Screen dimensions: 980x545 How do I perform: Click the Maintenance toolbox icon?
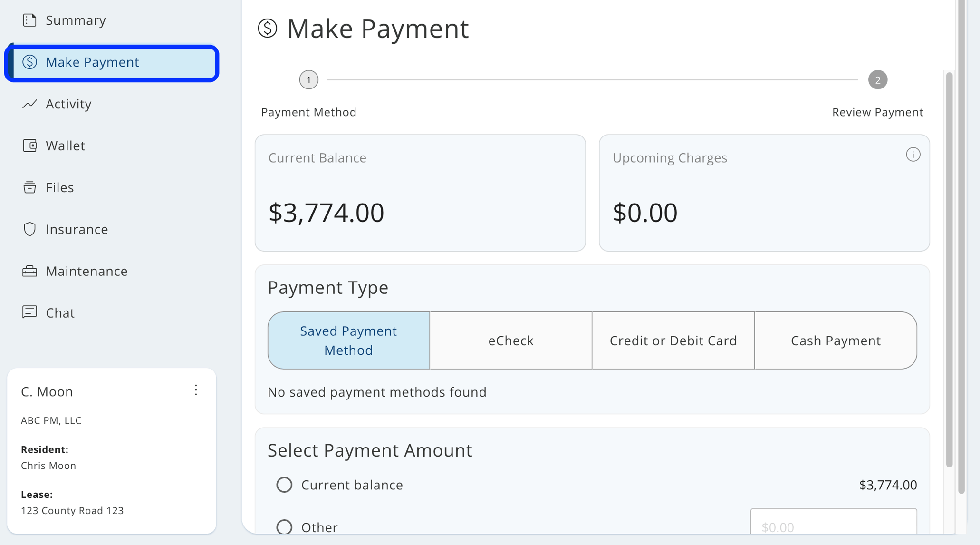pyautogui.click(x=29, y=271)
